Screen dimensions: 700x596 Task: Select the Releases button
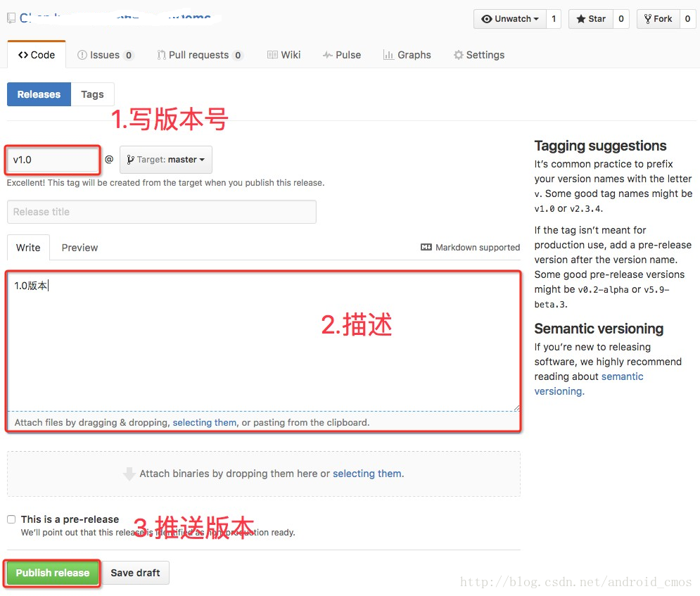(x=39, y=94)
